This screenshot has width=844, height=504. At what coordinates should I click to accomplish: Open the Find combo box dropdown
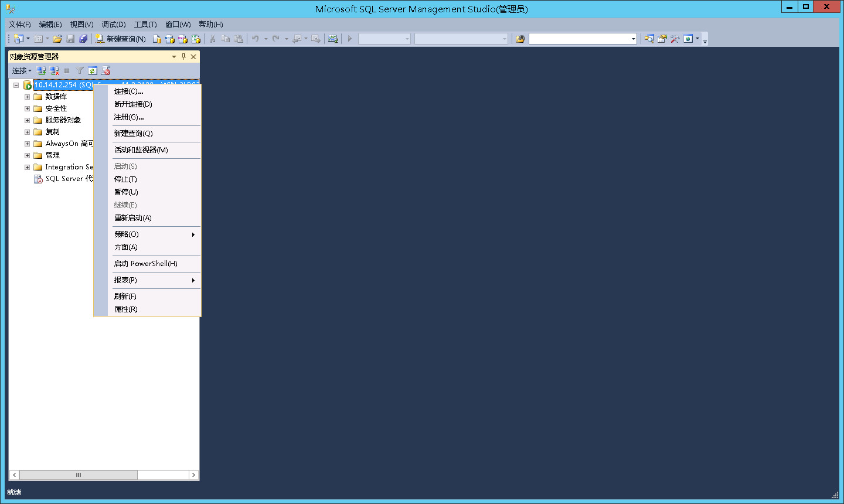point(634,39)
